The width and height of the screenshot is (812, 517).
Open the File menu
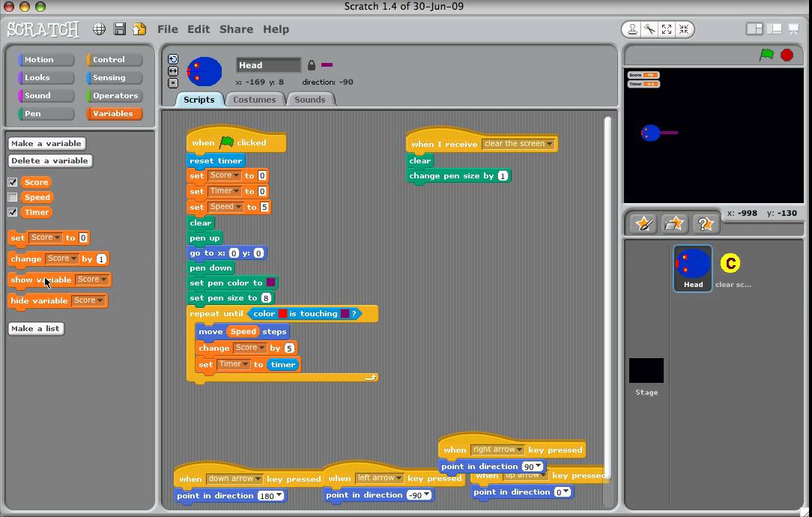coord(167,29)
